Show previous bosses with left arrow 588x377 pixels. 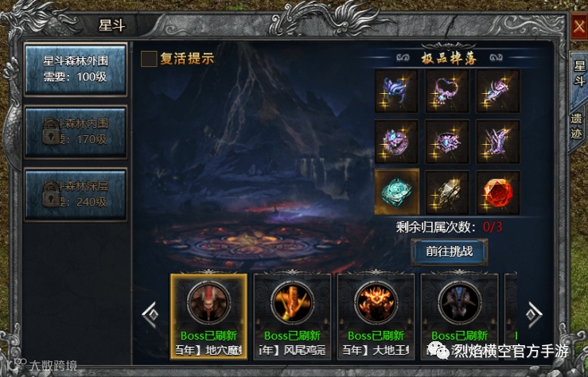click(x=150, y=315)
